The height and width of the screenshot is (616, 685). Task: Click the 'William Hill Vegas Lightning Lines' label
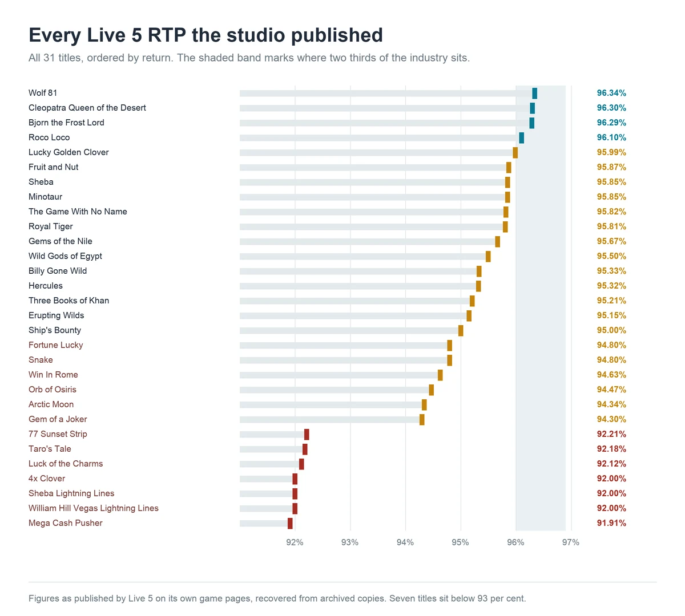[94, 508]
